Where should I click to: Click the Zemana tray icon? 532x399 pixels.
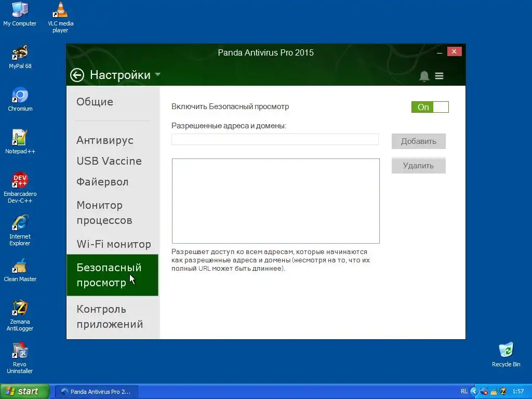click(x=503, y=392)
